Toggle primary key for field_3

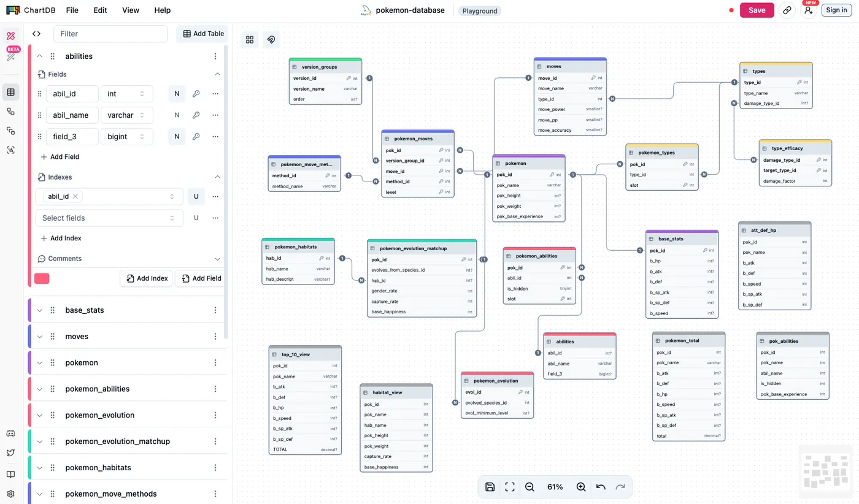point(196,137)
